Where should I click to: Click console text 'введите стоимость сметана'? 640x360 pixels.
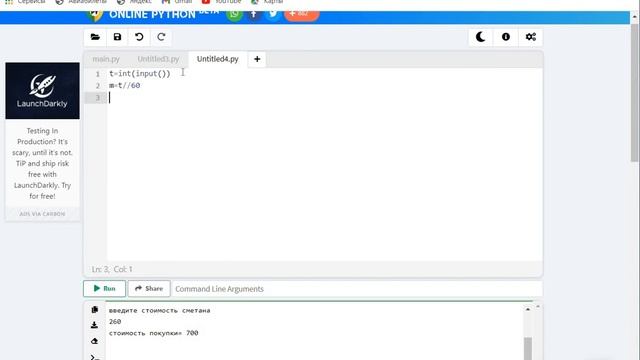pos(160,311)
